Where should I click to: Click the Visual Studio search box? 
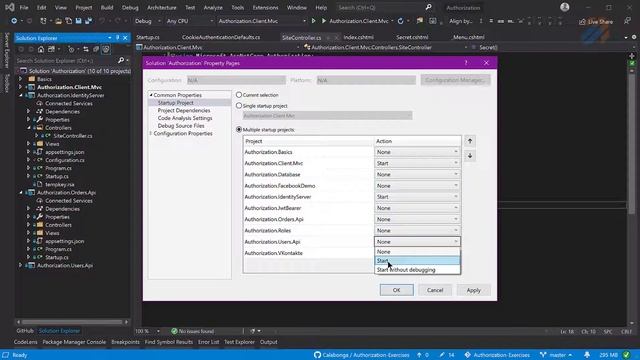click(x=384, y=7)
